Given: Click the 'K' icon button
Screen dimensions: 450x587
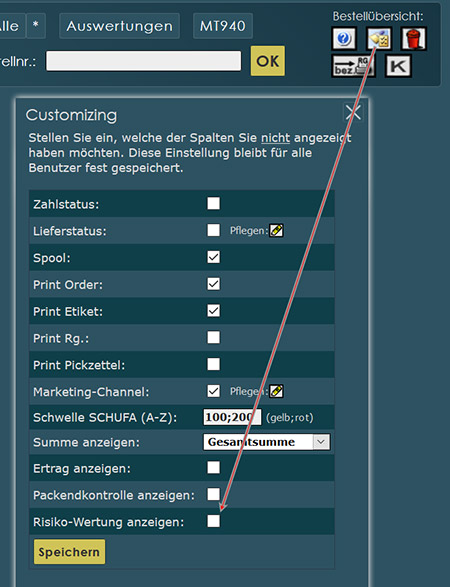Looking at the screenshot, I should [398, 66].
